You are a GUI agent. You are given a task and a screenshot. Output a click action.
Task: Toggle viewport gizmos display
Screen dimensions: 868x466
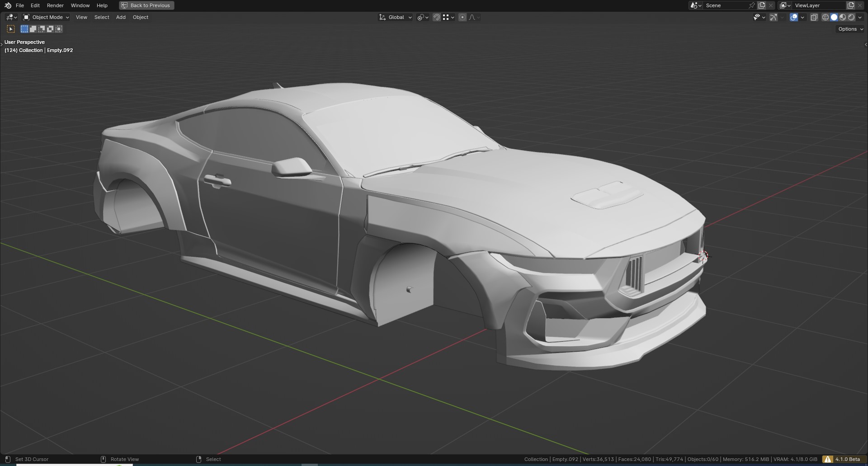pos(774,17)
